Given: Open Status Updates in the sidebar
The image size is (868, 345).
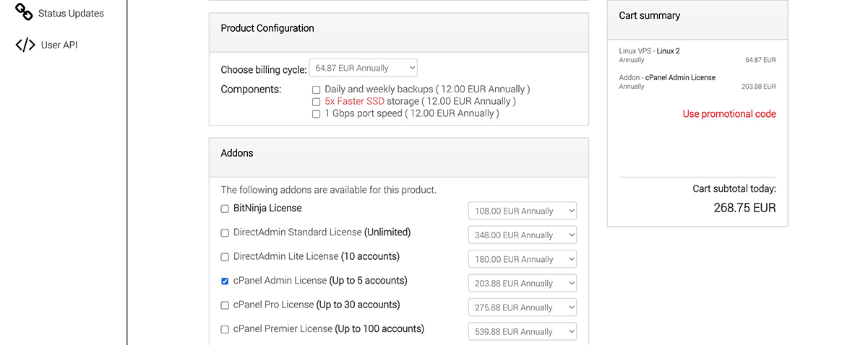Looking at the screenshot, I should (71, 13).
